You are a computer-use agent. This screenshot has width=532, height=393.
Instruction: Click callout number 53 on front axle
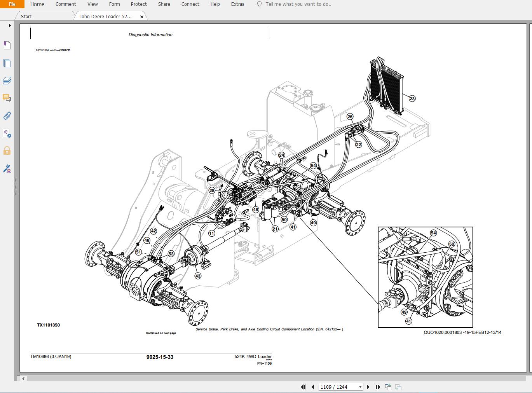tap(171, 254)
